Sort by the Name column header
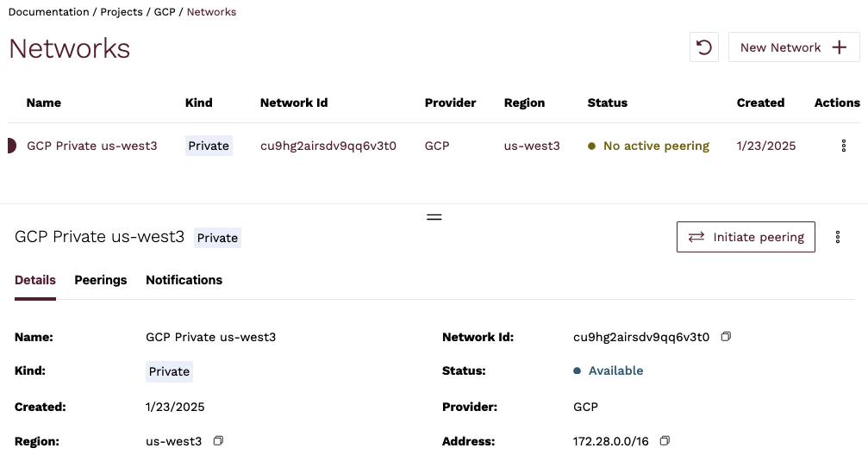The width and height of the screenshot is (868, 473). (x=44, y=103)
